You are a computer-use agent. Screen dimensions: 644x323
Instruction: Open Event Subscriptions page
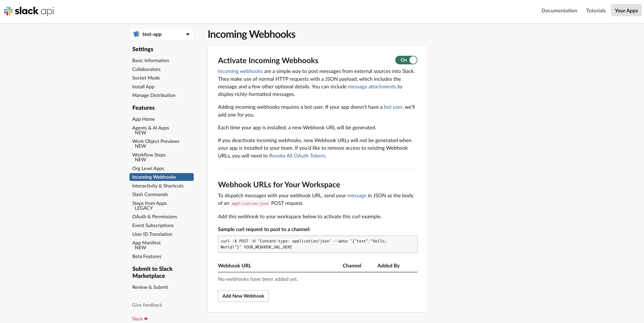[x=153, y=225]
